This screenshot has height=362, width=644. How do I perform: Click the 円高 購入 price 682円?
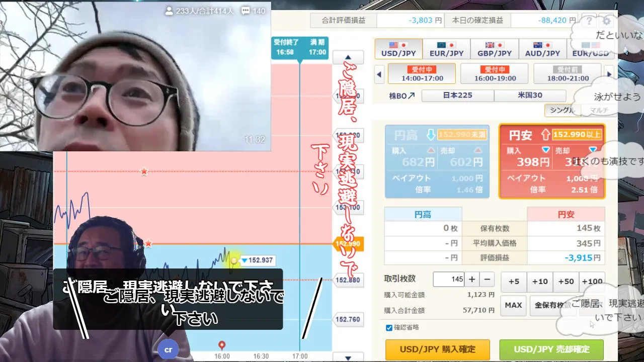pyautogui.click(x=419, y=162)
